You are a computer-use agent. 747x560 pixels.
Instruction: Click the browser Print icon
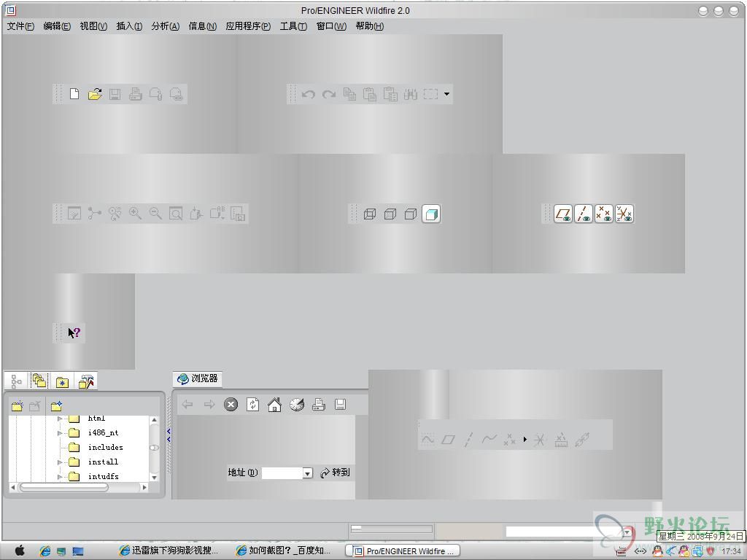coord(318,405)
